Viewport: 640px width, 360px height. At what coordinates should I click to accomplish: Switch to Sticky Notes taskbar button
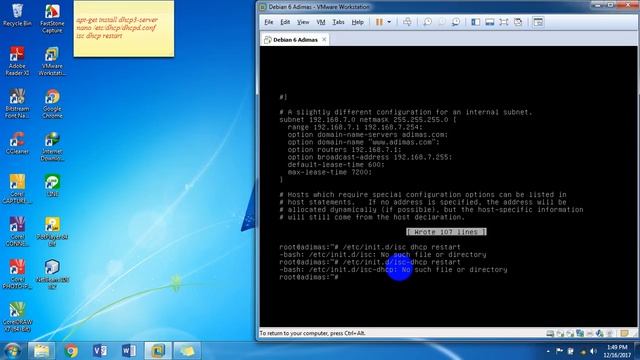187,351
